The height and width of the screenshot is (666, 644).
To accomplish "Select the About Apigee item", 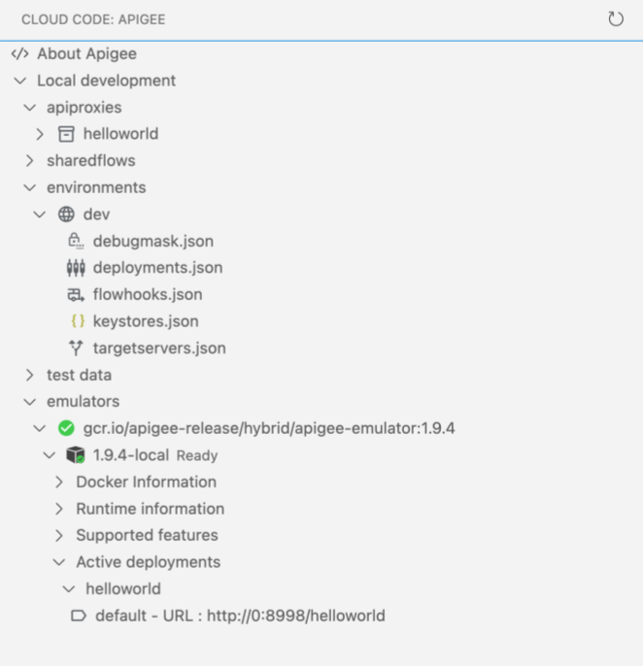I will (x=86, y=54).
